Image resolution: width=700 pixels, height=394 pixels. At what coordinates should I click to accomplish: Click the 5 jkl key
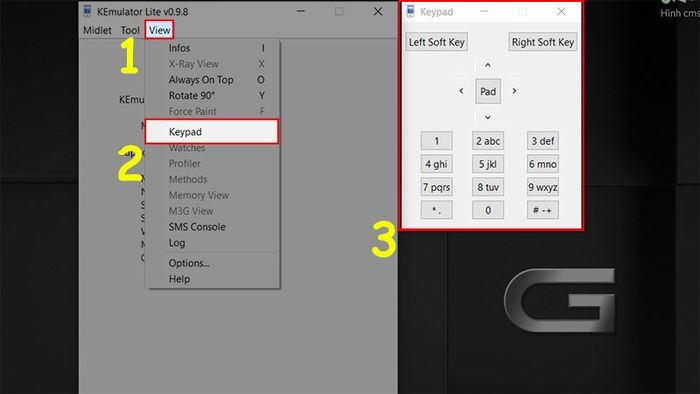tap(488, 164)
